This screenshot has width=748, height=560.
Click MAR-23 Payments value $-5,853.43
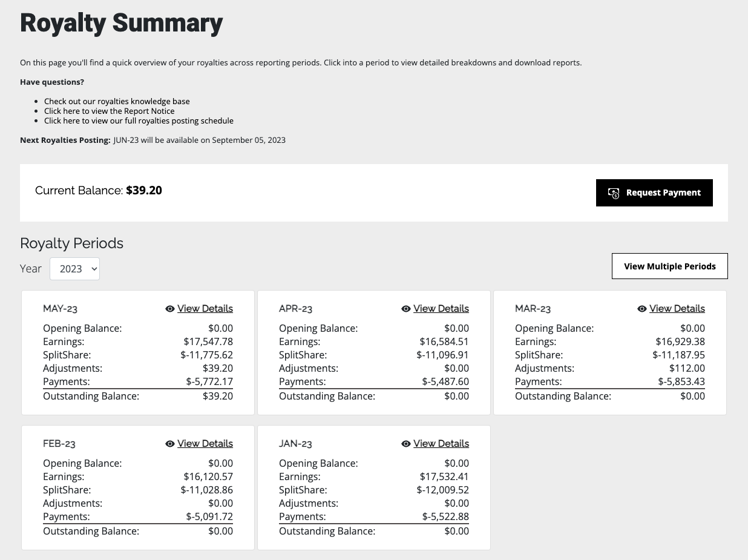[x=681, y=382]
